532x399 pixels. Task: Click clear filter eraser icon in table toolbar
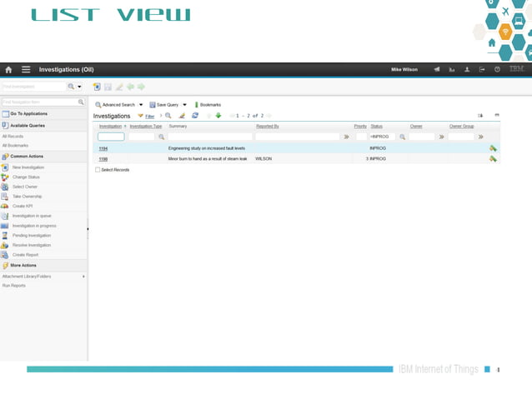(182, 116)
